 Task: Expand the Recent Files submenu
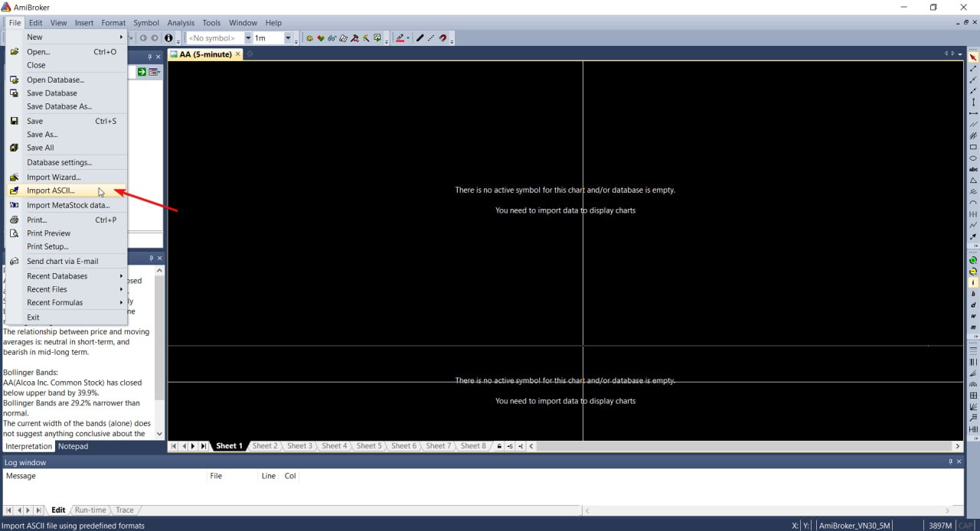tap(67, 289)
